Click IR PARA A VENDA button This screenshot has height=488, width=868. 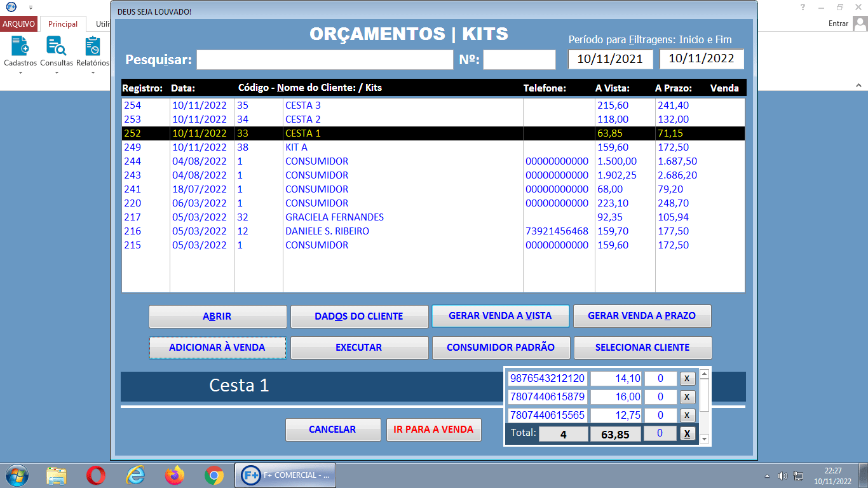click(433, 430)
